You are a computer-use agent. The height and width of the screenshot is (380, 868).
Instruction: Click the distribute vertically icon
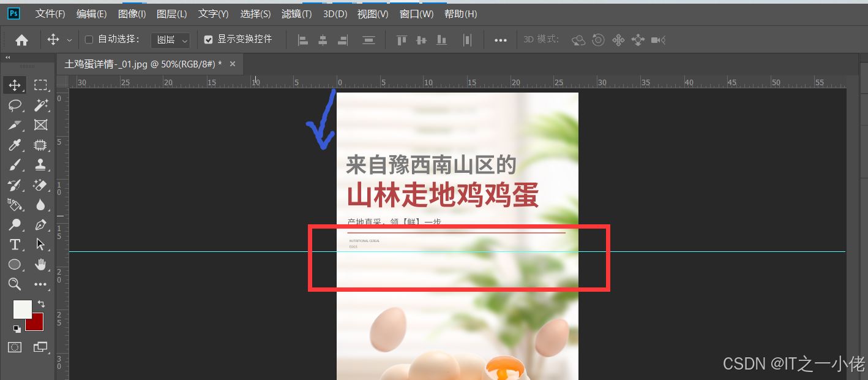369,40
